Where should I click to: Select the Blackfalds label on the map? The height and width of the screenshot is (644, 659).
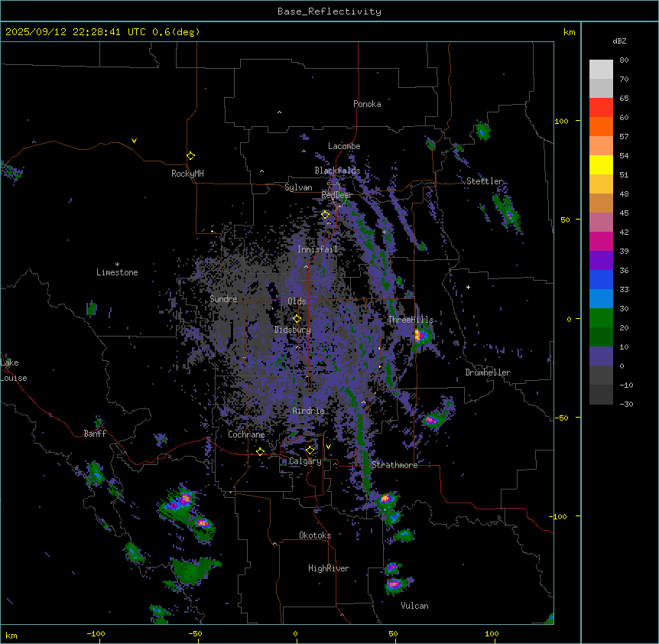point(337,171)
